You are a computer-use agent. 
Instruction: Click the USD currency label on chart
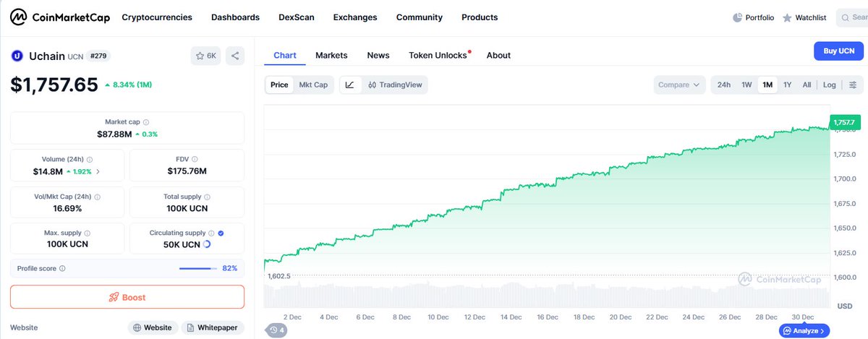pyautogui.click(x=844, y=306)
